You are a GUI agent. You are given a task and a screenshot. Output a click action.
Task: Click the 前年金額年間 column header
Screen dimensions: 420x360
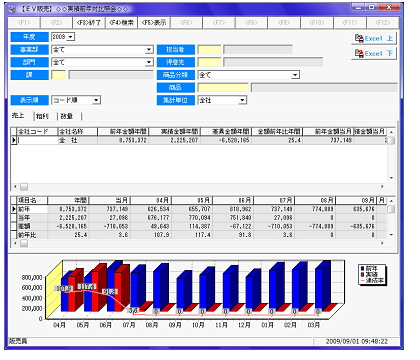(123, 132)
